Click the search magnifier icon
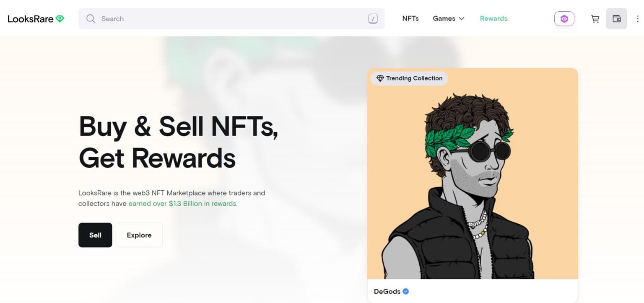Viewport: 644px width, 303px height. pyautogui.click(x=91, y=19)
